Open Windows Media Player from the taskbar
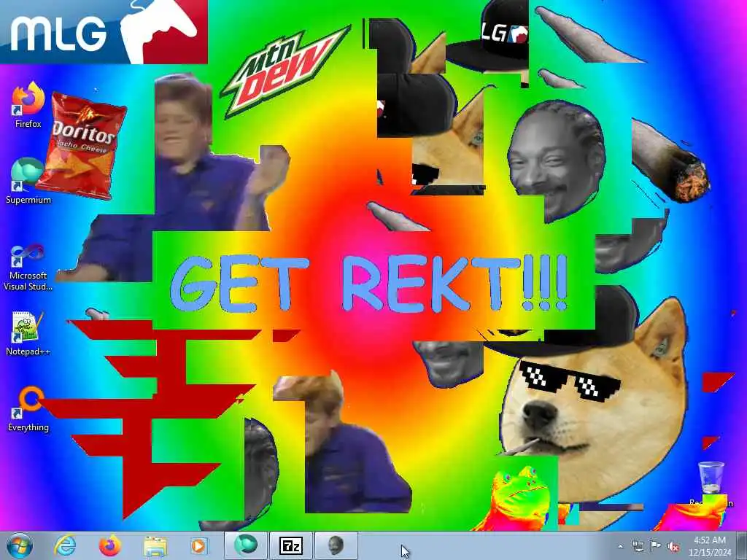747x560 pixels. point(198,545)
